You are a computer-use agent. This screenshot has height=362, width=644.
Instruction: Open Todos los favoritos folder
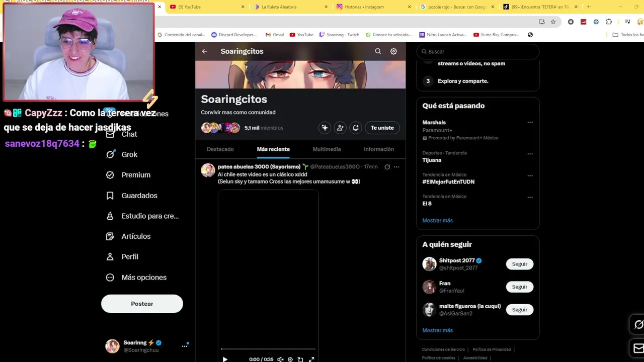[x=628, y=35]
